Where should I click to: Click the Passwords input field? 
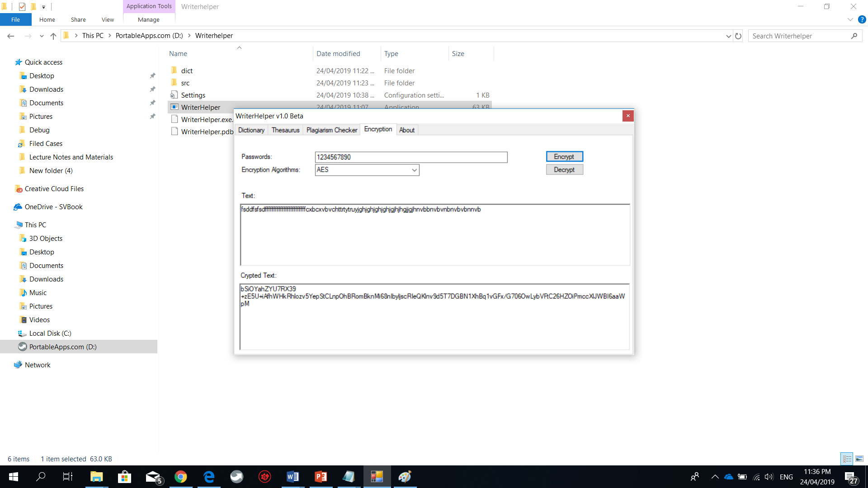[x=410, y=157]
